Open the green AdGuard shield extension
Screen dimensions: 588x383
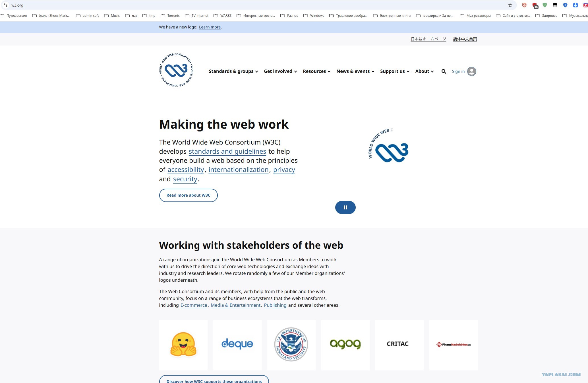coord(544,5)
